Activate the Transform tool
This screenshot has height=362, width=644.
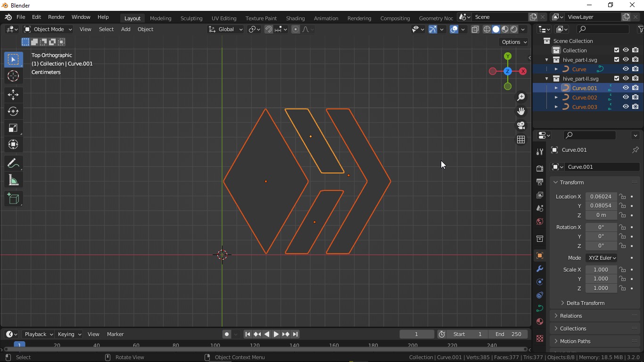click(x=13, y=144)
